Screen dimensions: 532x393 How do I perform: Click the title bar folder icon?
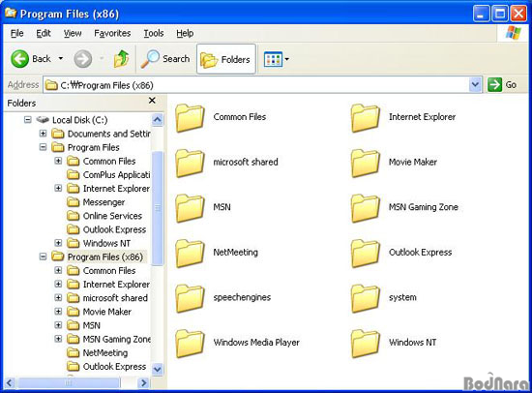[x=11, y=13]
